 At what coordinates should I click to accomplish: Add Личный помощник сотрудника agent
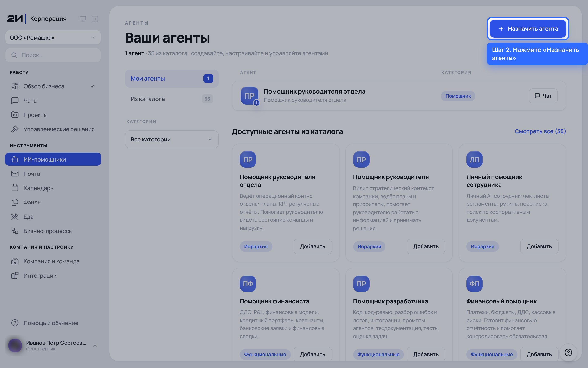coord(539,246)
